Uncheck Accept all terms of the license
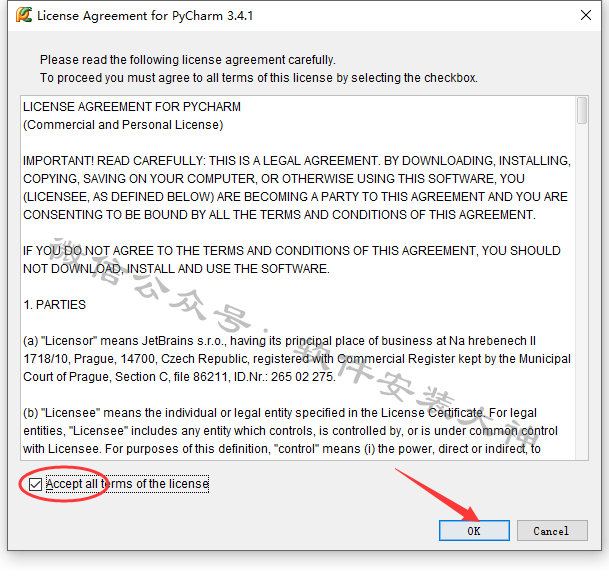609x584 pixels. 35,484
